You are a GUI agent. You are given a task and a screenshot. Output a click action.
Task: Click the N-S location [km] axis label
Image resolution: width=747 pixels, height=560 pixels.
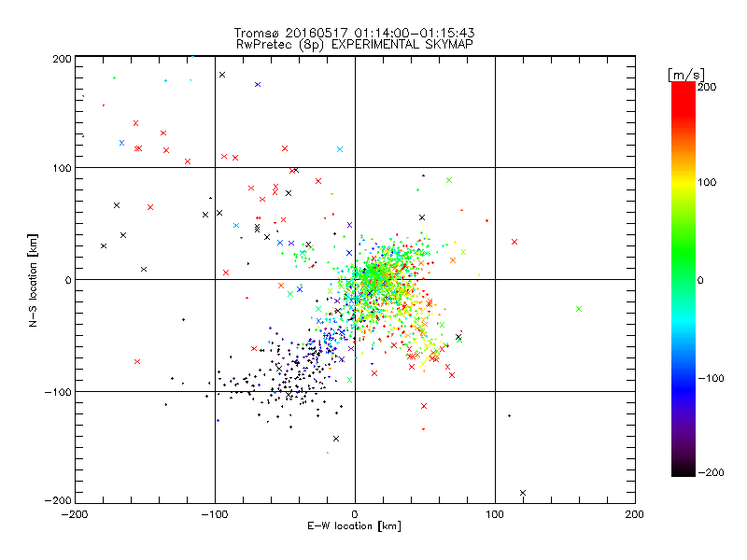click(x=33, y=281)
